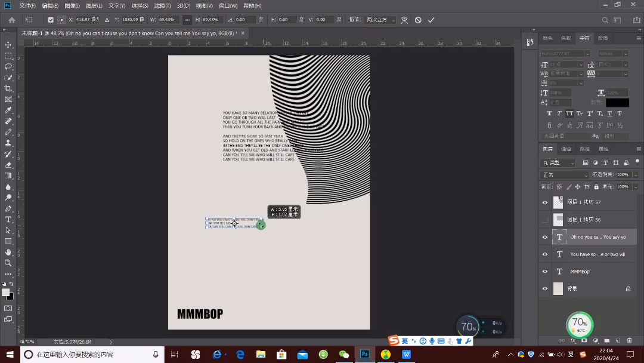Screen dimensions: 644x363
Task: Show the 图层 1 拷贝 56 layer
Action: pos(545,220)
